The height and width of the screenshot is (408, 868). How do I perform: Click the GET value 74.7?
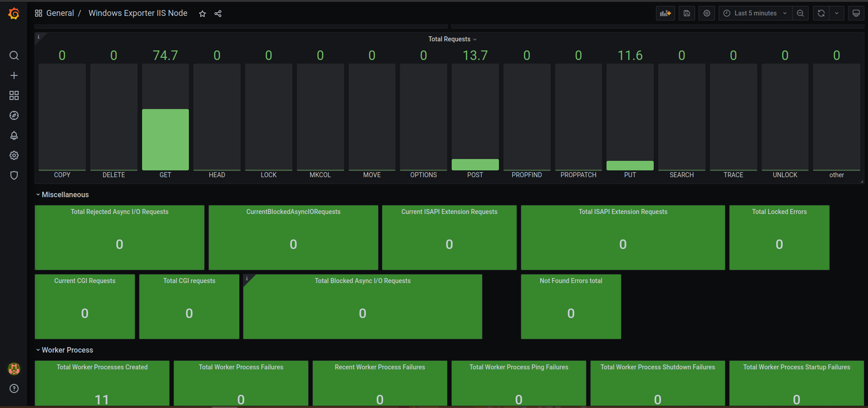pos(165,55)
